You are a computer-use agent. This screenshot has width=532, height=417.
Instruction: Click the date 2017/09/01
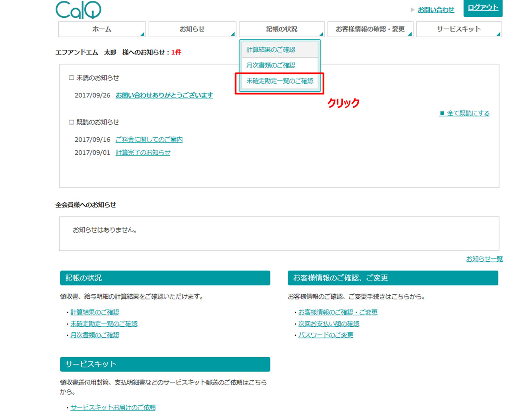tap(93, 152)
